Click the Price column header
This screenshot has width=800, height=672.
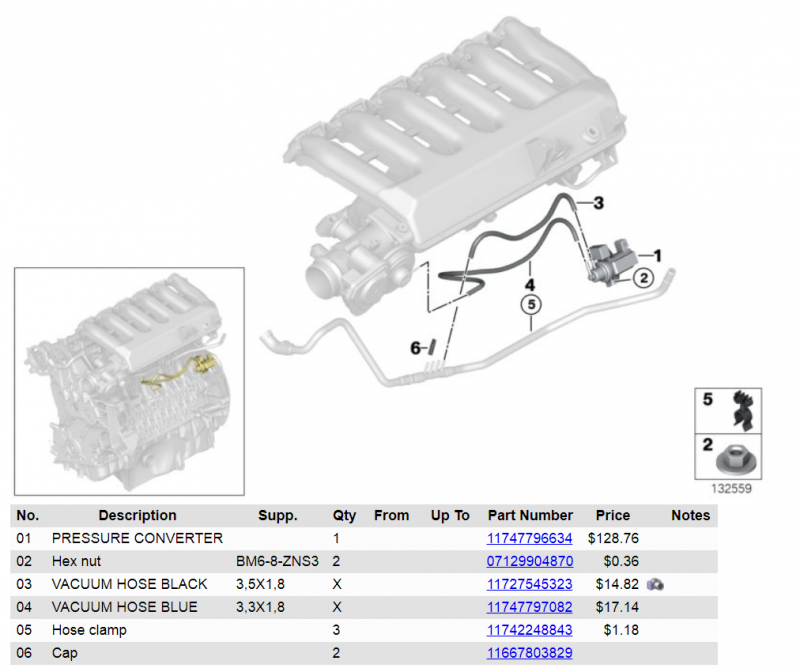coord(612,515)
